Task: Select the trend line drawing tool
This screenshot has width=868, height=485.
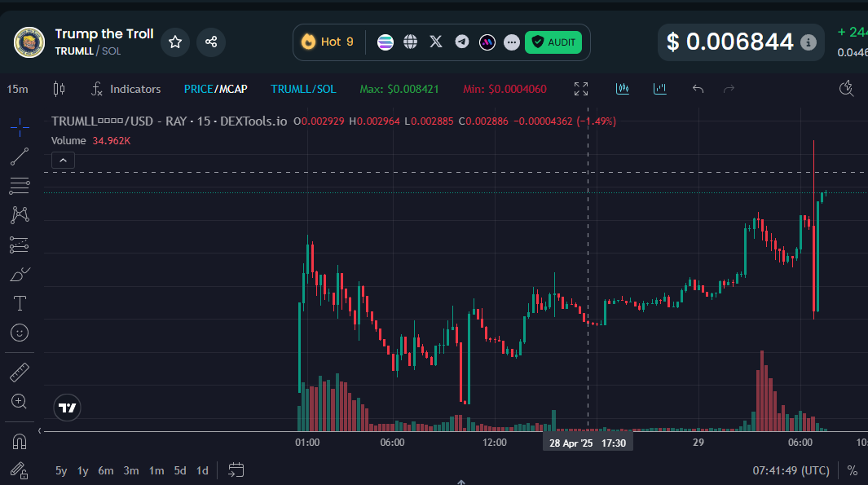Action: (x=20, y=157)
